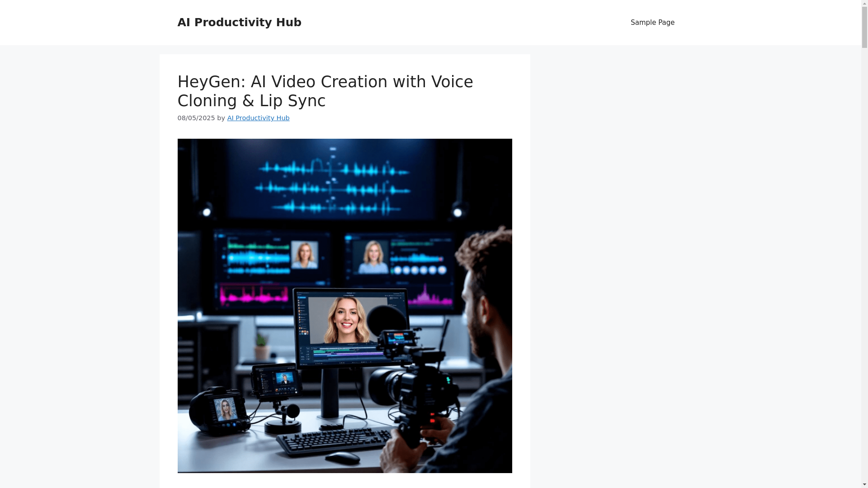Click the vertical scrollbar up arrow
Image resolution: width=868 pixels, height=488 pixels.
(x=864, y=3)
